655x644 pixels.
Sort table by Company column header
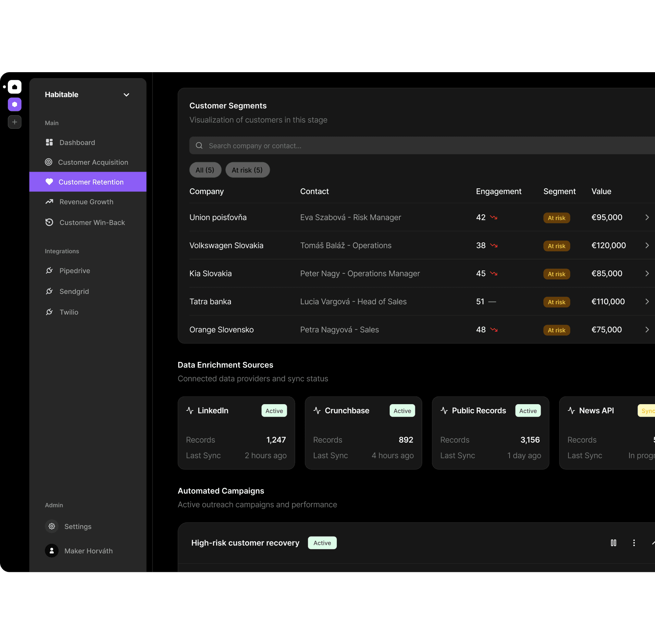point(206,191)
